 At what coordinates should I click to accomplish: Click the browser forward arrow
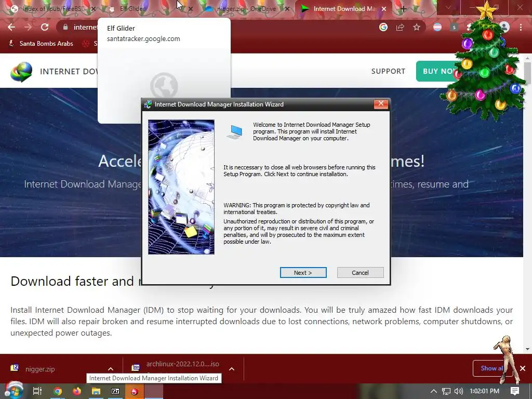(28, 27)
